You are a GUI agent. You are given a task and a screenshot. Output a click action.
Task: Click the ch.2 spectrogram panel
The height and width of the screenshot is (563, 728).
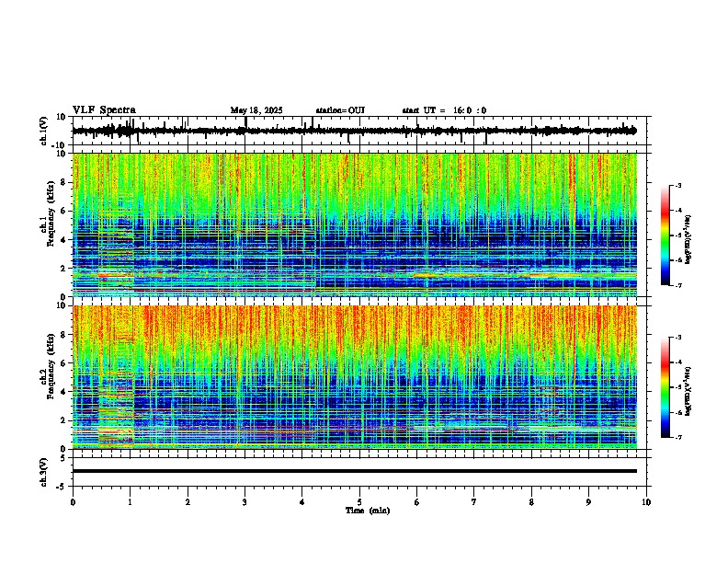click(x=355, y=377)
